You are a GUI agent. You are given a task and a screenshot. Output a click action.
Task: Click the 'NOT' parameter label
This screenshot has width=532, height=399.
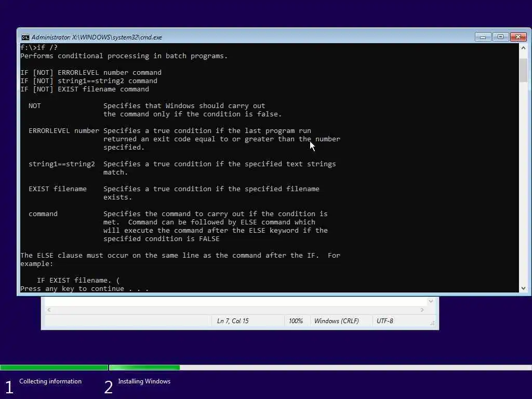35,106
